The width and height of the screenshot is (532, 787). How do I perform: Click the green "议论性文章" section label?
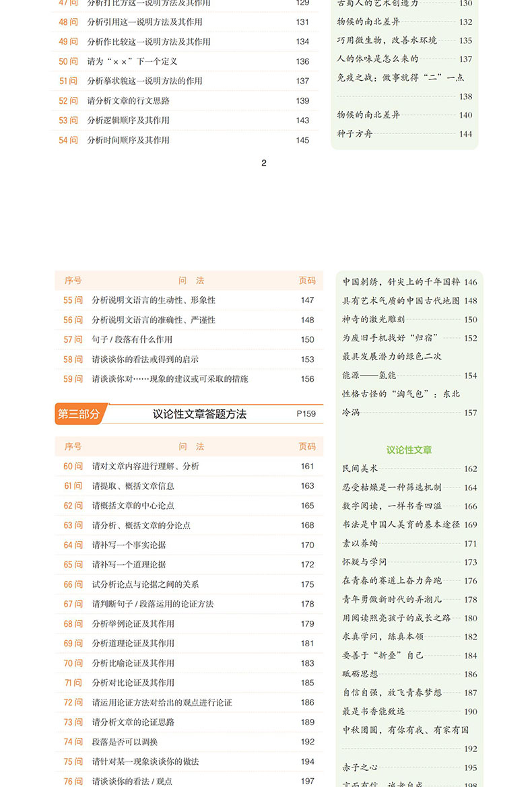coord(409,450)
